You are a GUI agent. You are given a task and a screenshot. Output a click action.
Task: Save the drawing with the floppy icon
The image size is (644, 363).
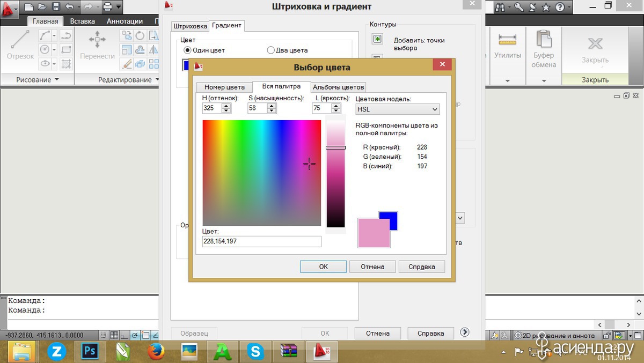(x=56, y=7)
